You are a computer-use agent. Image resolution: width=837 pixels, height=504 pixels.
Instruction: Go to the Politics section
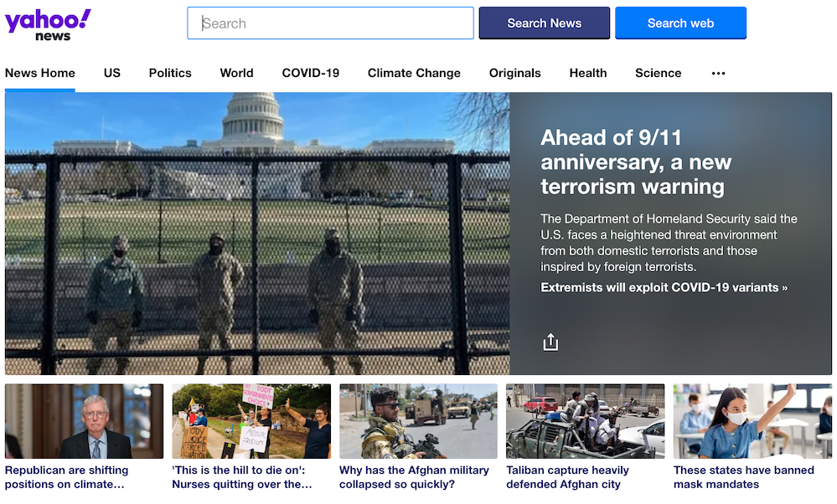point(170,74)
